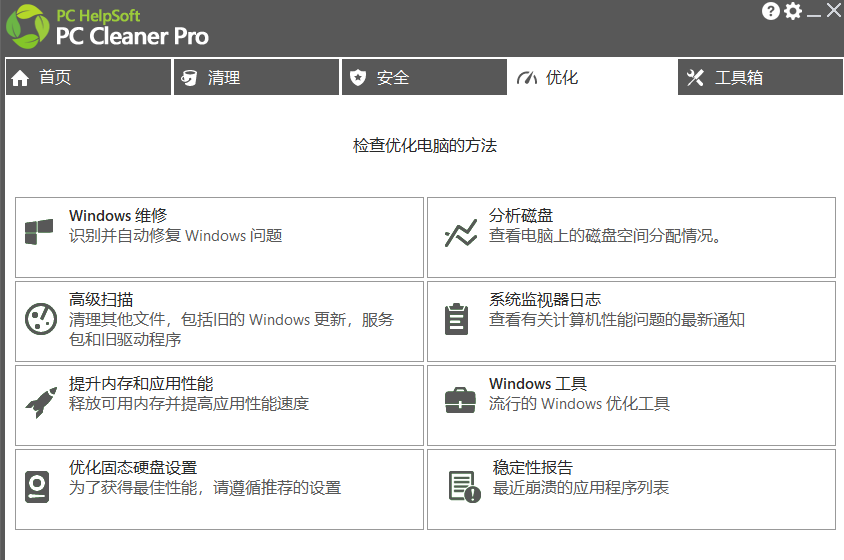Click description 流行的 Windows 优化工具
Screen dimensions: 844x560
(x=579, y=403)
